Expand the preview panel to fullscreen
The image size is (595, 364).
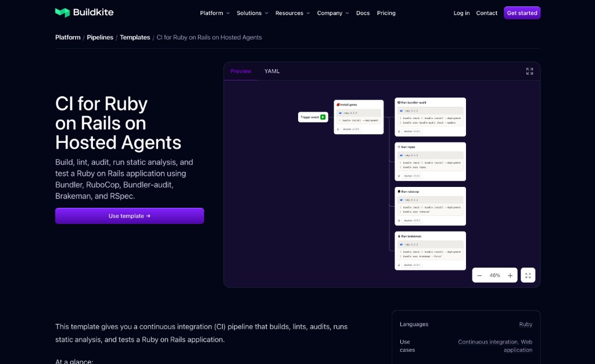coord(529,71)
